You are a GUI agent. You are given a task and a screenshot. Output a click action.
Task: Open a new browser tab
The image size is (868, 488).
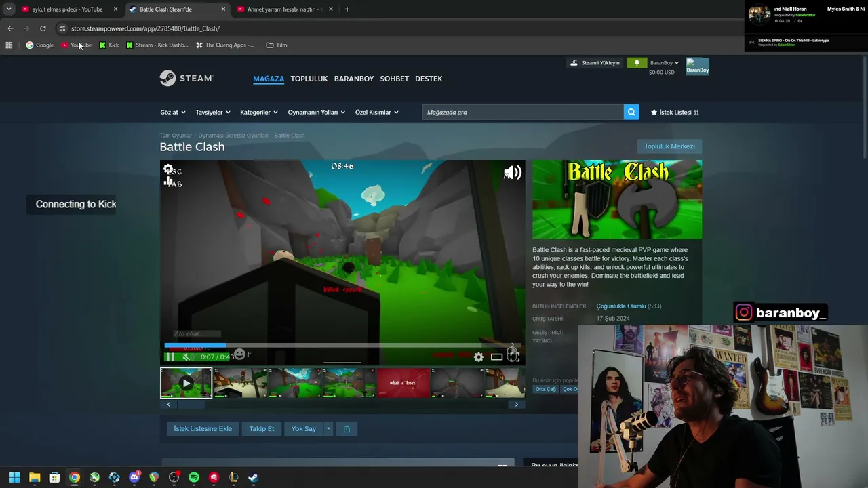347,9
